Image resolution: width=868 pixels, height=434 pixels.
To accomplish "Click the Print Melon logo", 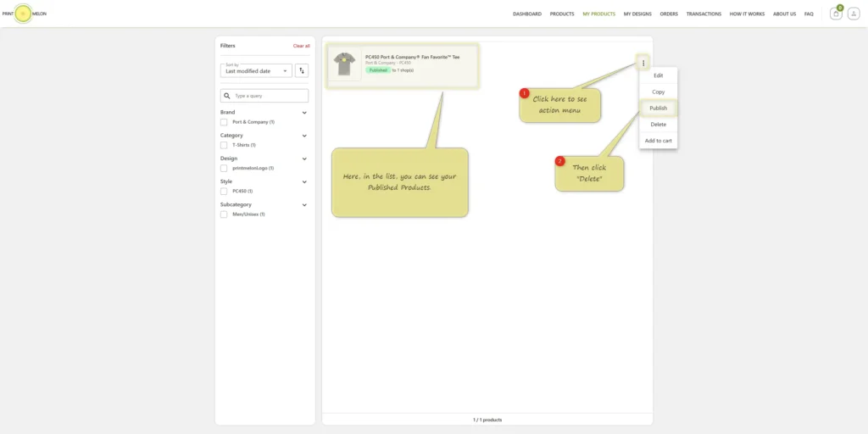I will coord(24,14).
